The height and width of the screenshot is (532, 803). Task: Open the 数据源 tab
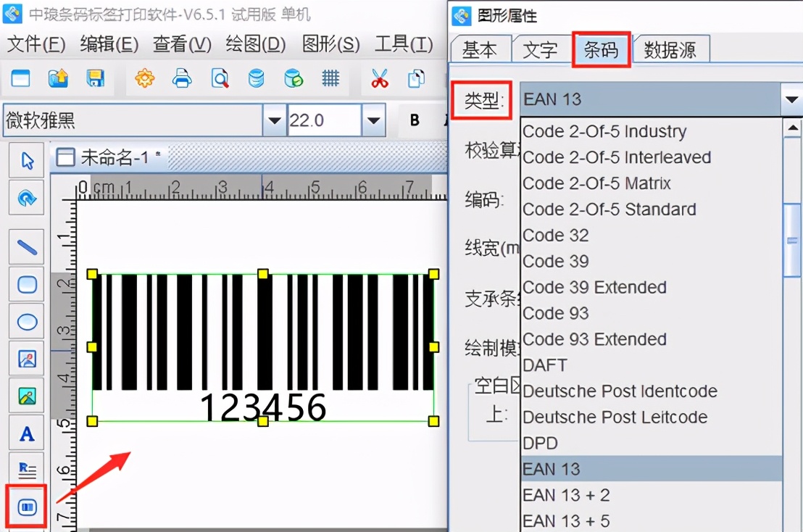point(670,49)
